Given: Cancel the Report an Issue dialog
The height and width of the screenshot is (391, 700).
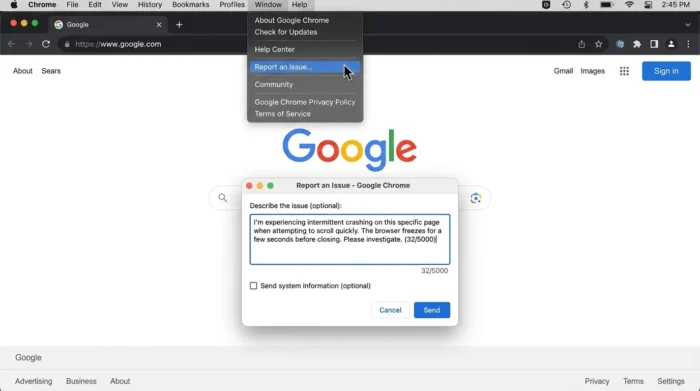Looking at the screenshot, I should [x=390, y=310].
